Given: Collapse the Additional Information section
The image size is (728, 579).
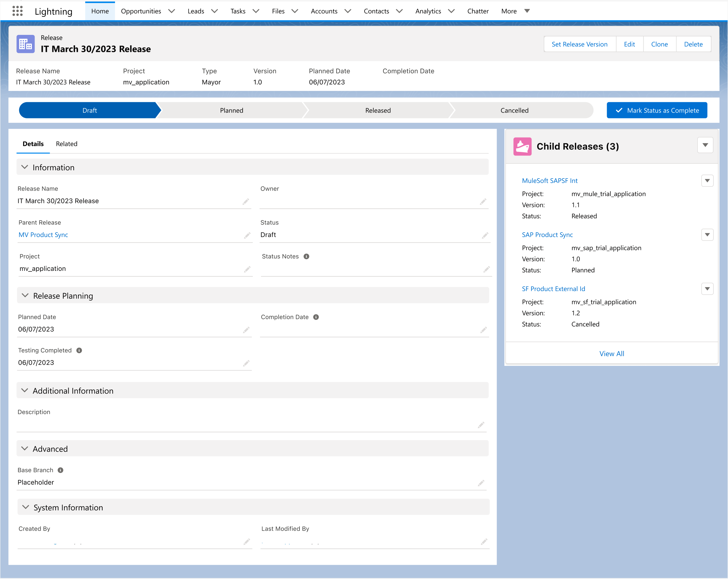Looking at the screenshot, I should [25, 391].
